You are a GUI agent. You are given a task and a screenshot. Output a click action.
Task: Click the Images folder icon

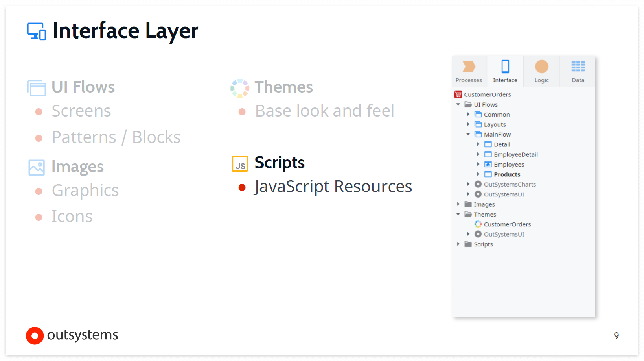pos(468,204)
